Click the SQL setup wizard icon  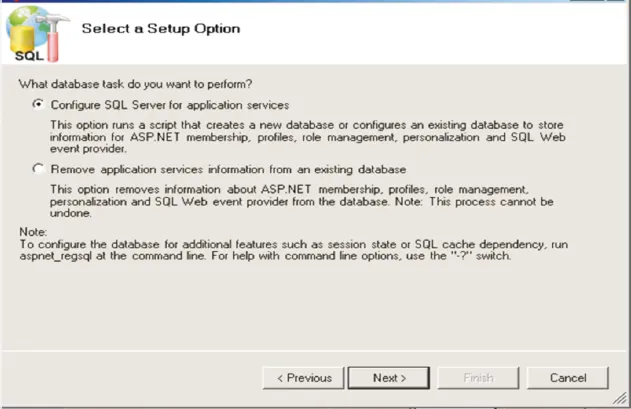(x=37, y=34)
